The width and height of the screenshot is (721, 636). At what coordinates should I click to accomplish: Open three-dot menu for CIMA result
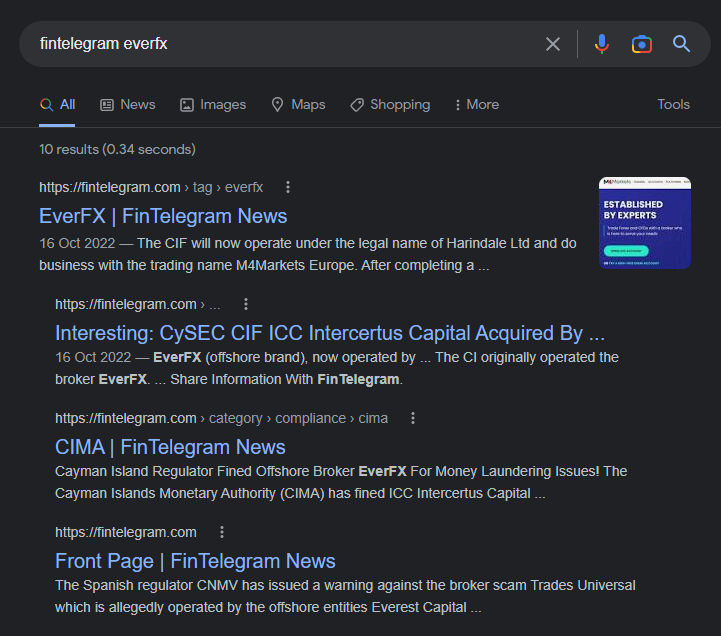tap(412, 418)
